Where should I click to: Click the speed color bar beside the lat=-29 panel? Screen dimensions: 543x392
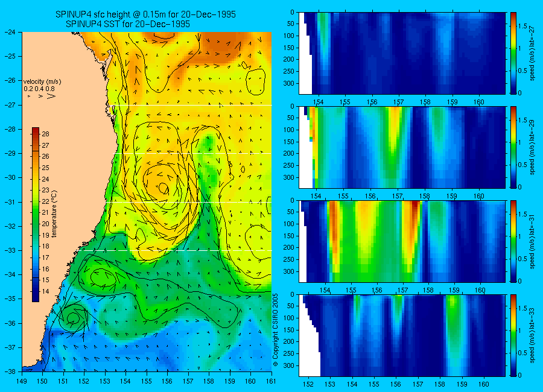click(513, 147)
